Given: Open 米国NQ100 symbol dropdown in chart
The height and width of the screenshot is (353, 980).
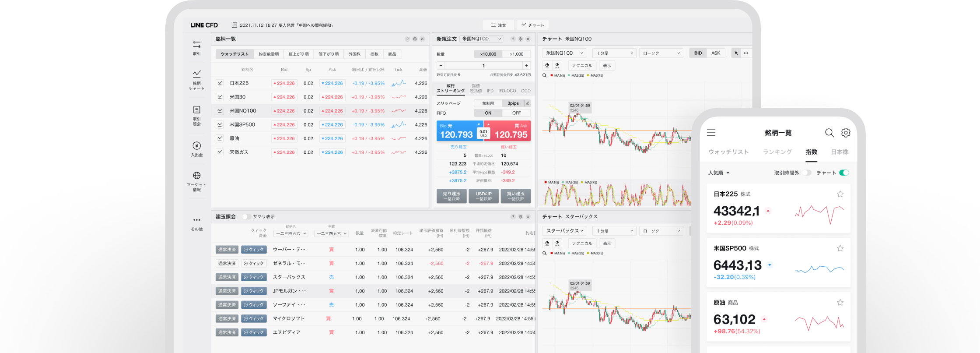Looking at the screenshot, I should 564,53.
